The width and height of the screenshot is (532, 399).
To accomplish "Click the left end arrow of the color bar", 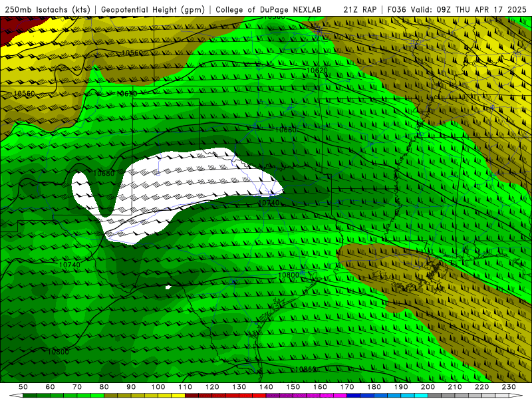I will (16, 395).
